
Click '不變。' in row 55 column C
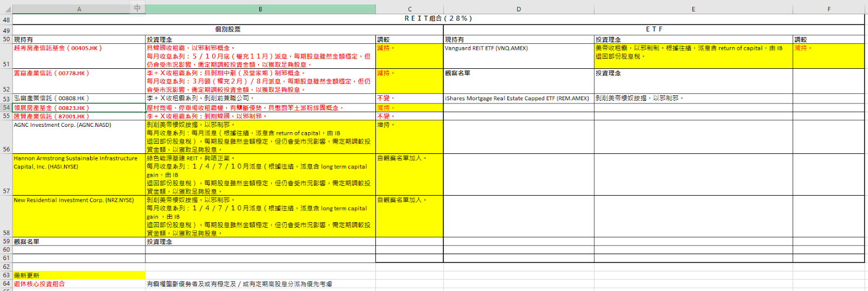[x=410, y=116]
